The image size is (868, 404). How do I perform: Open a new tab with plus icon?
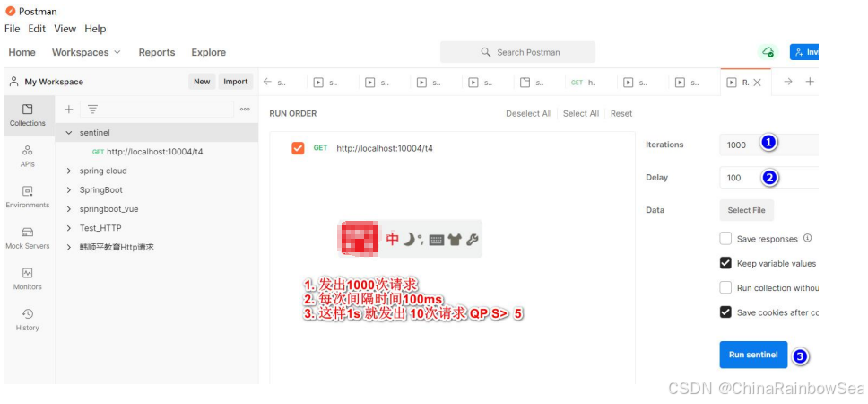coord(810,82)
